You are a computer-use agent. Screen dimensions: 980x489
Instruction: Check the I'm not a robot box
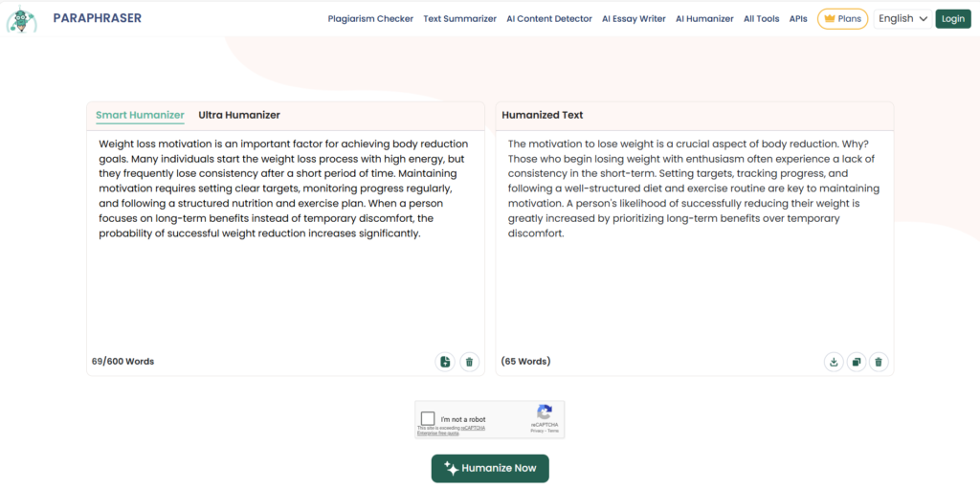point(428,418)
